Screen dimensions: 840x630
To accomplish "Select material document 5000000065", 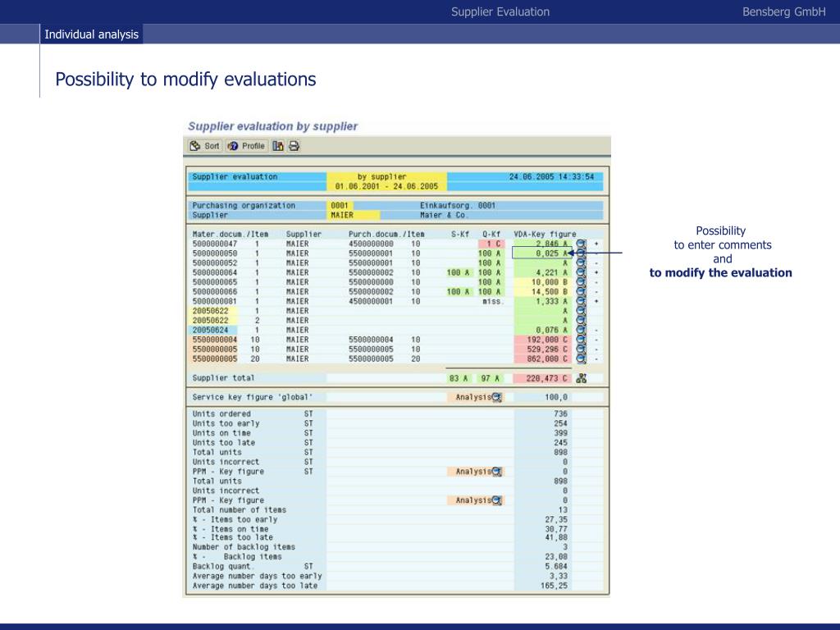I will click(215, 282).
